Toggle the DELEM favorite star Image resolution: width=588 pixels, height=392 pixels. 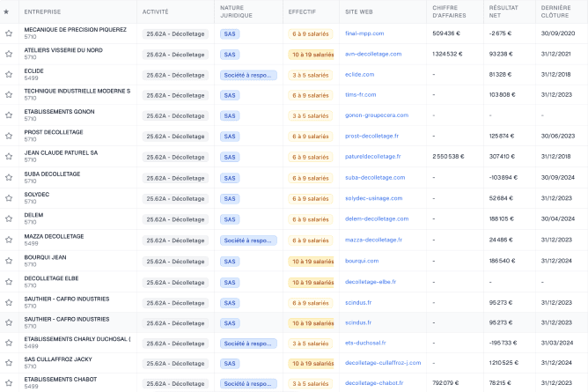pyautogui.click(x=9, y=218)
